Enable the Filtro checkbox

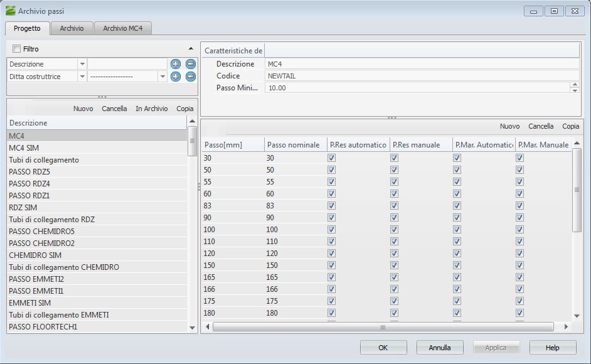click(17, 49)
